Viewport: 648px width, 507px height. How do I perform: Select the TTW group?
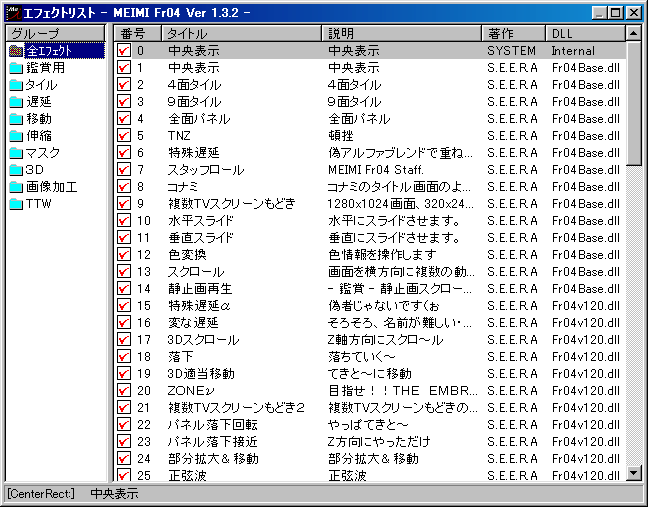[38, 204]
